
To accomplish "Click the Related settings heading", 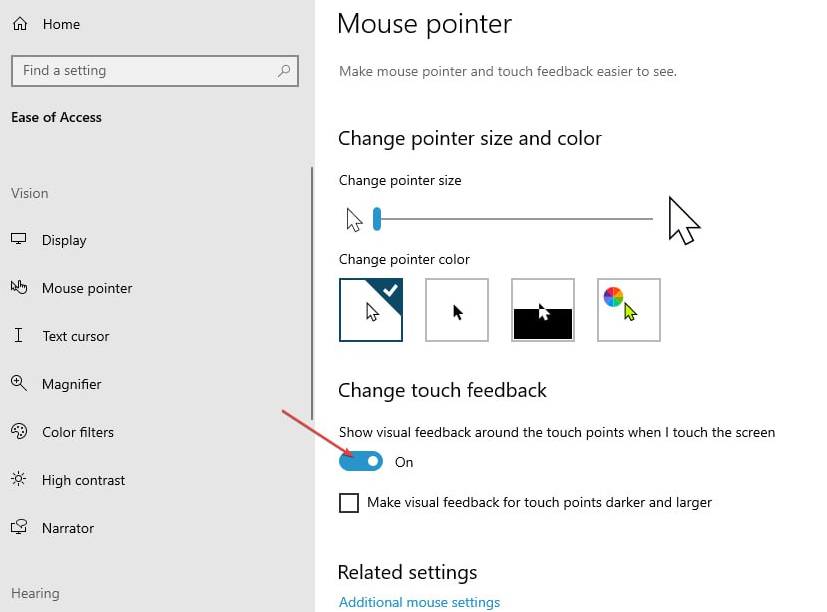I will pos(407,572).
